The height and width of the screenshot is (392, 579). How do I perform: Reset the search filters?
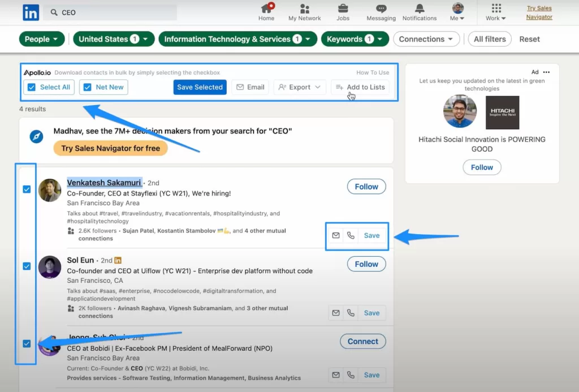(x=529, y=39)
